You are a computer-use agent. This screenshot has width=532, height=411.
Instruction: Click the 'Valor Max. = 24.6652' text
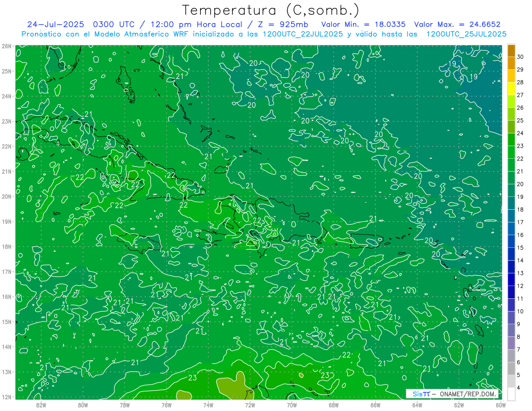coord(457,24)
